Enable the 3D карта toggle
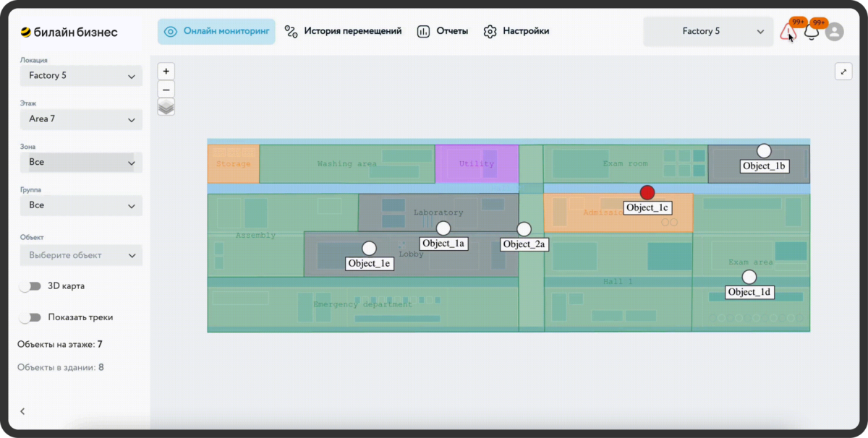Image resolution: width=868 pixels, height=438 pixels. [x=30, y=286]
